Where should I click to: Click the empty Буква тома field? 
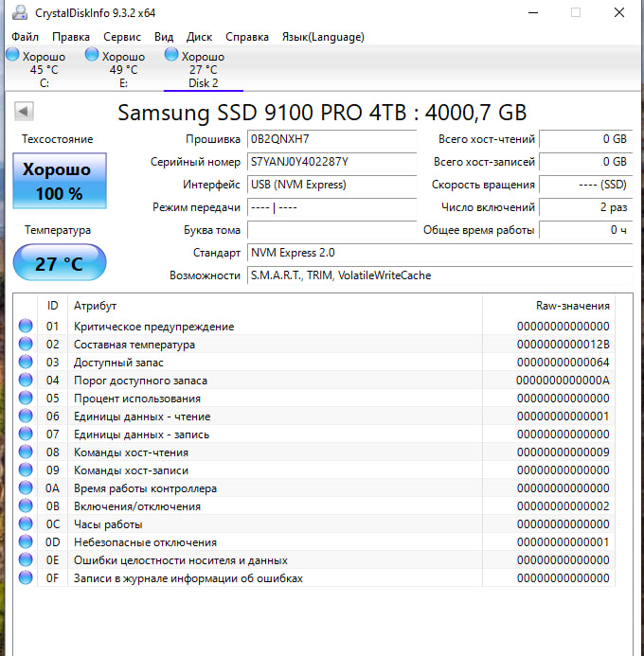click(x=331, y=230)
